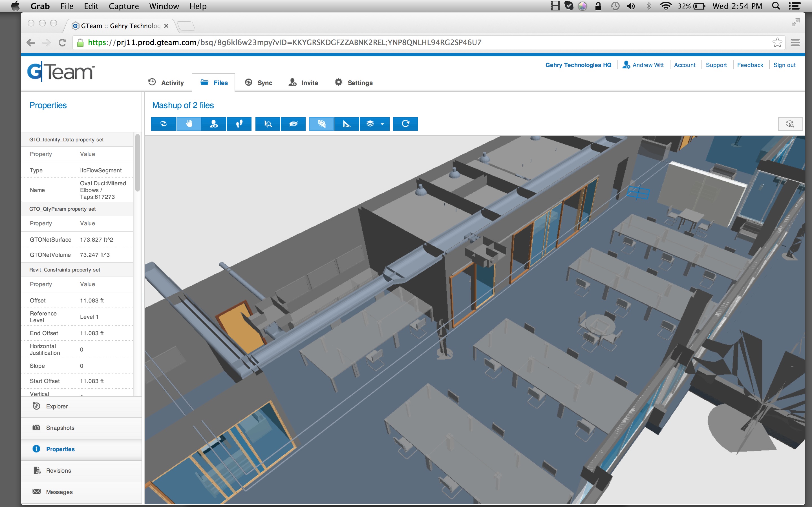The height and width of the screenshot is (507, 812).
Task: Toggle the hide object crossed-eye tool
Action: (x=293, y=124)
